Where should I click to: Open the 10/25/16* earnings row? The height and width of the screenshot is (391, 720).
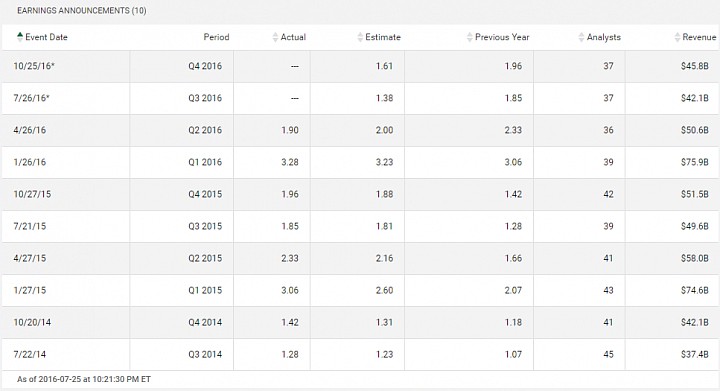[360, 66]
